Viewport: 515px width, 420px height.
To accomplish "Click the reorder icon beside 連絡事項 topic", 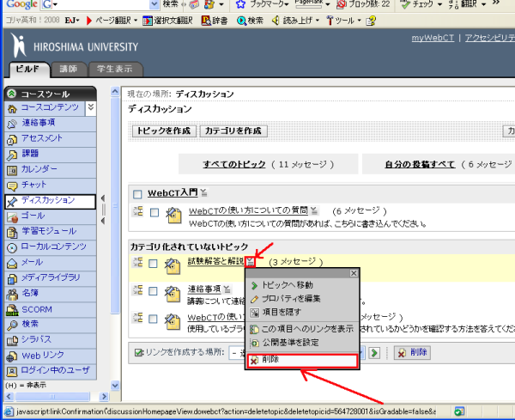I will pos(137,290).
